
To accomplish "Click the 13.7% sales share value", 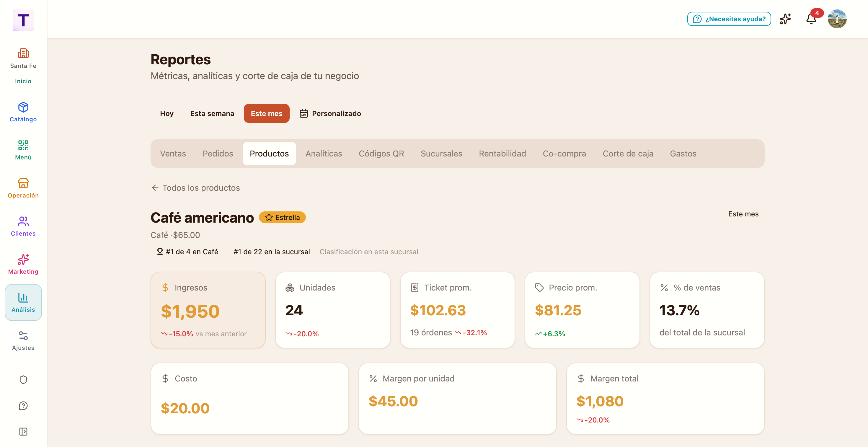I will point(679,310).
